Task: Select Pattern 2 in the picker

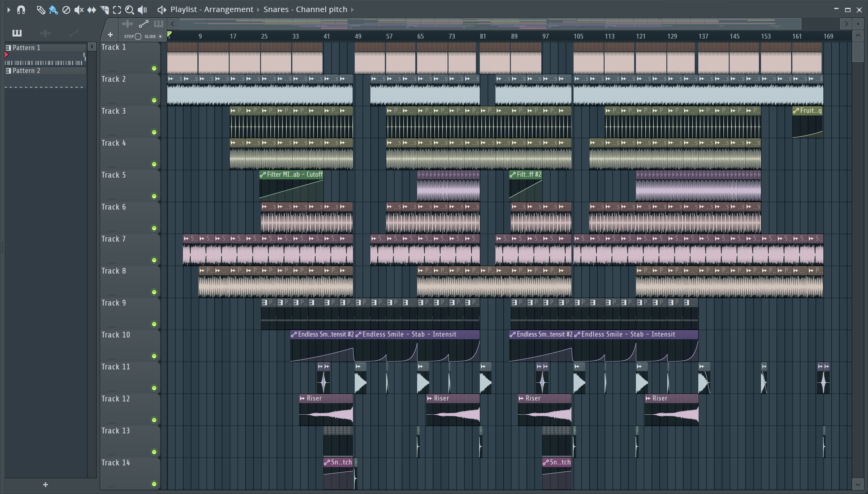Action: coord(46,71)
